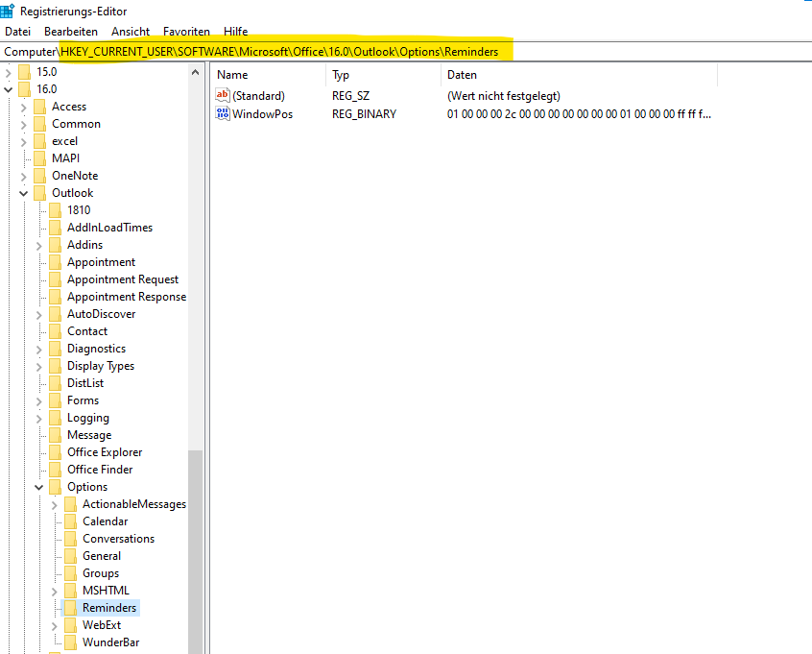Click the 1810 folder icon
Image resolution: width=812 pixels, height=654 pixels.
click(56, 210)
